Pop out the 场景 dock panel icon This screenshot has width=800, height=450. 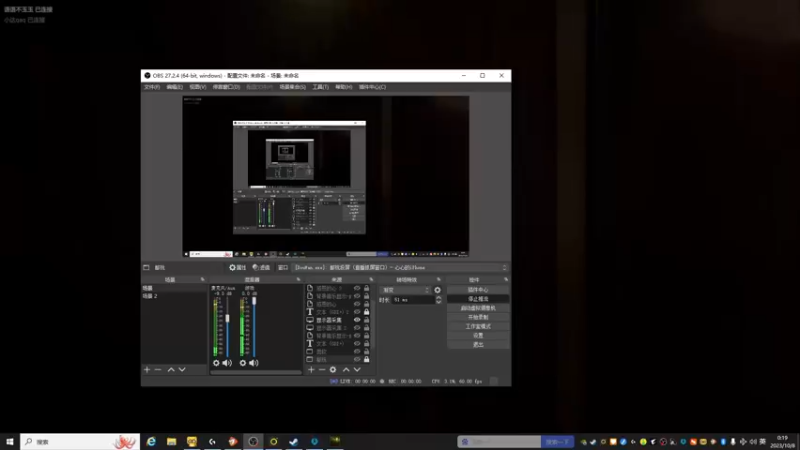click(x=203, y=280)
